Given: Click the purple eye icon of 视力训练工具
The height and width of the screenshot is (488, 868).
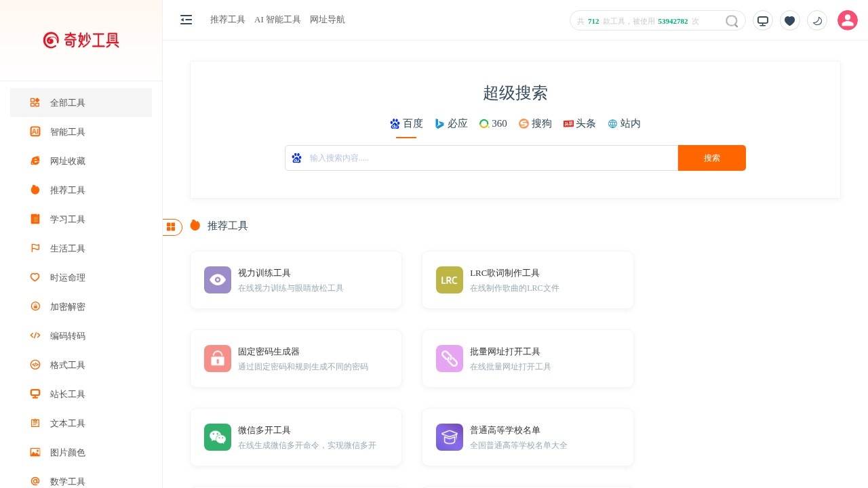Looking at the screenshot, I should point(218,280).
